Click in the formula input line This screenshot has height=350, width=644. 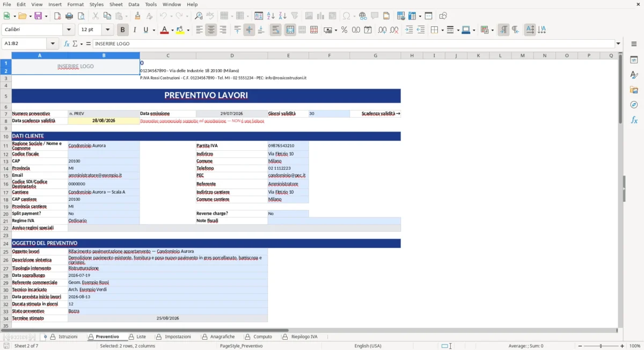pos(353,43)
